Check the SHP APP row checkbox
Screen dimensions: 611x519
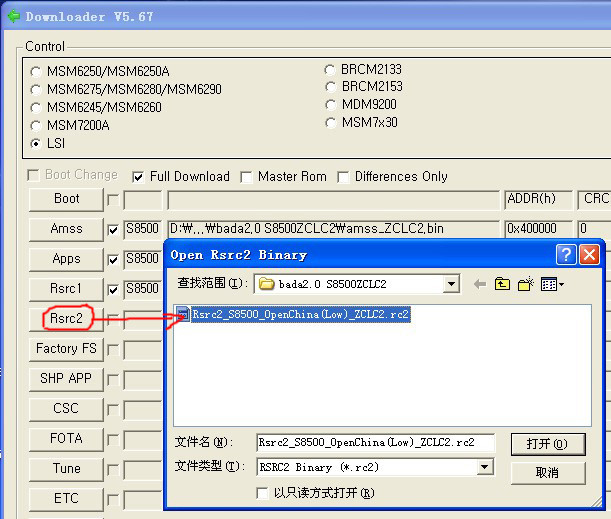point(113,380)
